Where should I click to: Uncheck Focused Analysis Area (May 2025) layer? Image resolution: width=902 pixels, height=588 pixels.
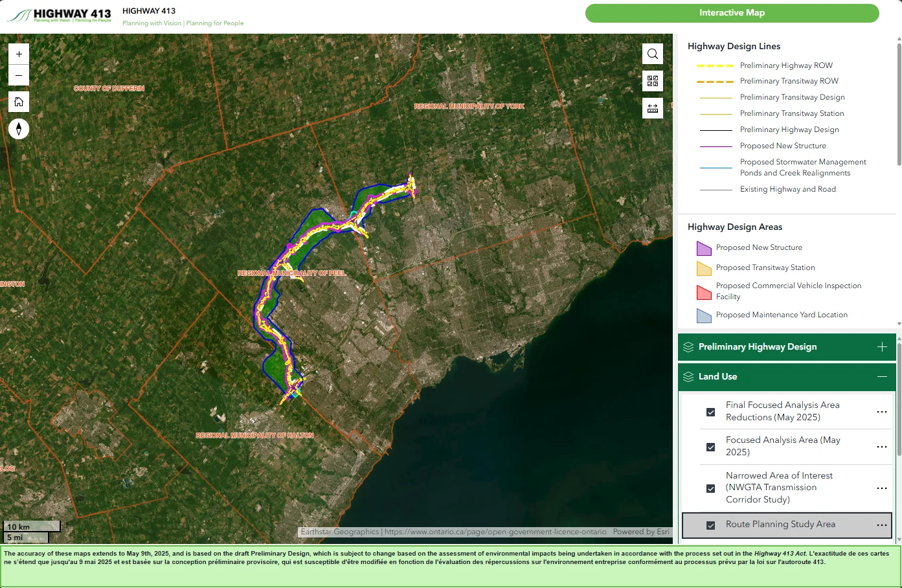click(710, 447)
